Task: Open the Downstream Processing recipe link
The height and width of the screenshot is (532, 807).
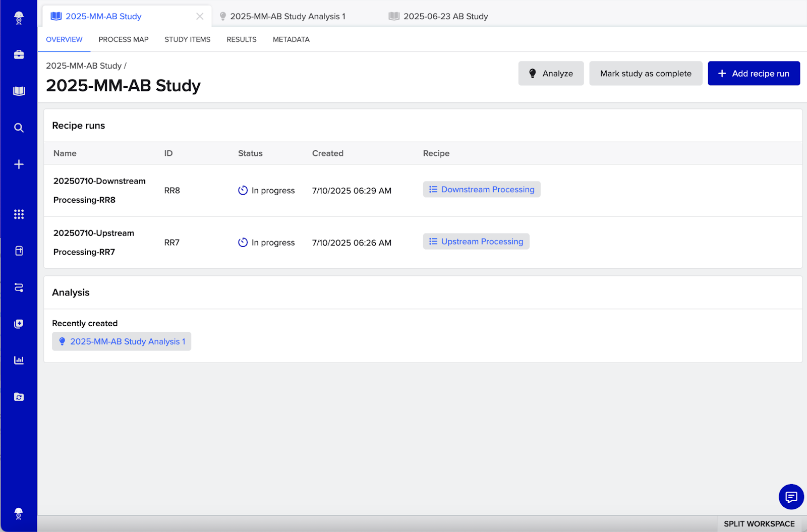Action: click(487, 190)
